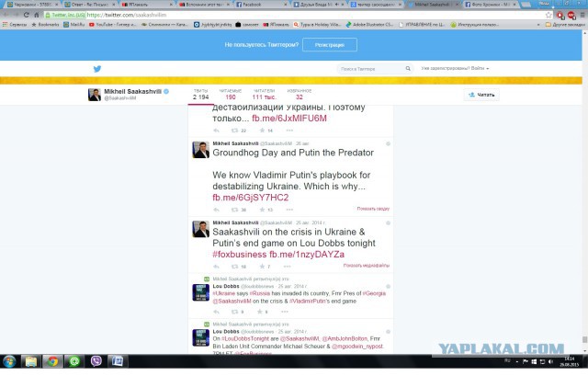
Task: Show hidden system tray icons arrow
Action: pyautogui.click(x=517, y=361)
